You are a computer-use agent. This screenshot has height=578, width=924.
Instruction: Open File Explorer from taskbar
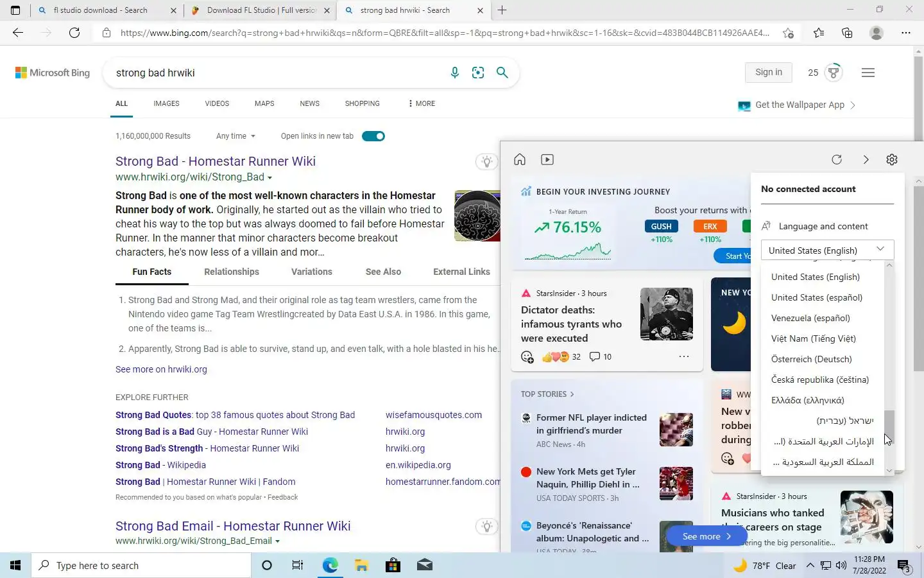(x=361, y=565)
